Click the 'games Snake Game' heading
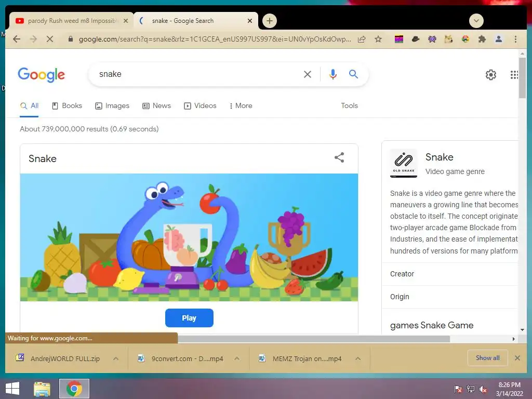This screenshot has height=399, width=532. point(432,325)
